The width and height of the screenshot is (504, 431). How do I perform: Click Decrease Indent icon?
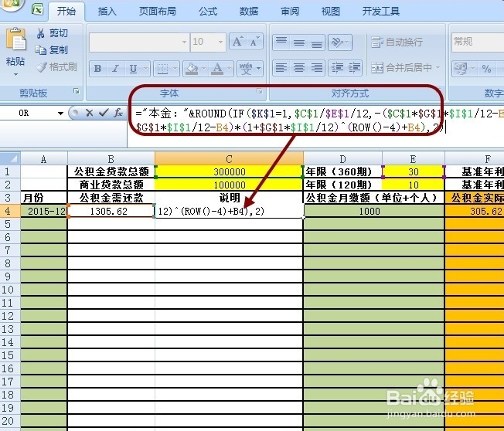point(337,68)
